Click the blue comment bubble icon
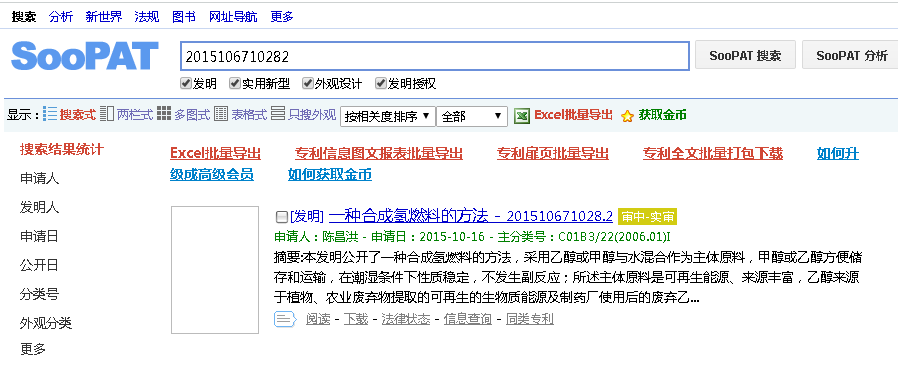Image resolution: width=898 pixels, height=369 pixels. tap(285, 319)
